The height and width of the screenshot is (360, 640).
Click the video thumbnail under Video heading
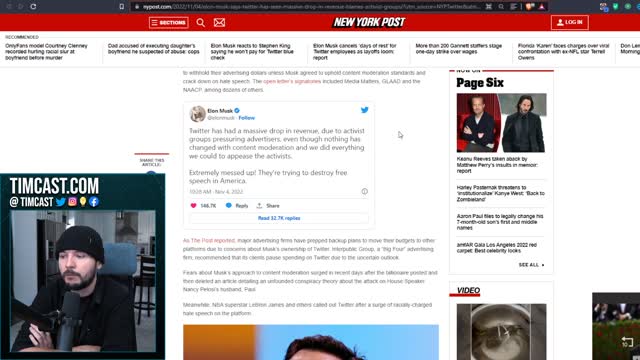pos(501,331)
